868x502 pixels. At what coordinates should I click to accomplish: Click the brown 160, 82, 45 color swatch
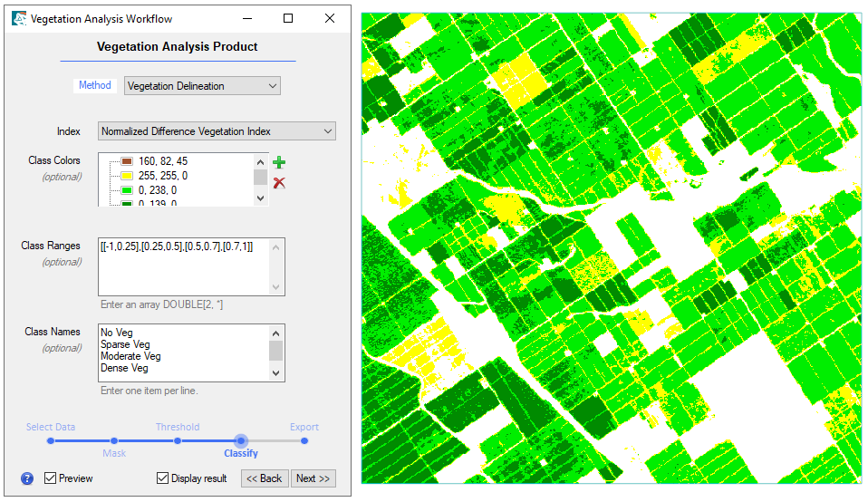[128, 161]
